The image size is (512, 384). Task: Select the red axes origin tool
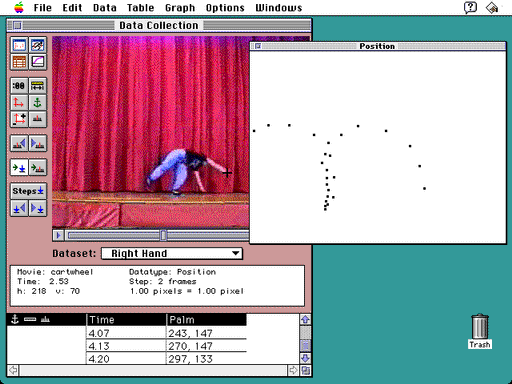coord(19,102)
